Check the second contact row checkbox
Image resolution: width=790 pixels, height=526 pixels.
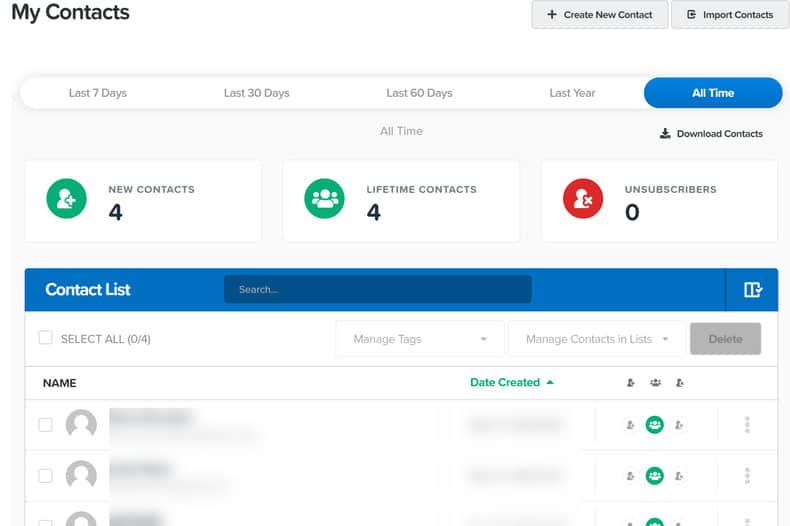tap(45, 476)
